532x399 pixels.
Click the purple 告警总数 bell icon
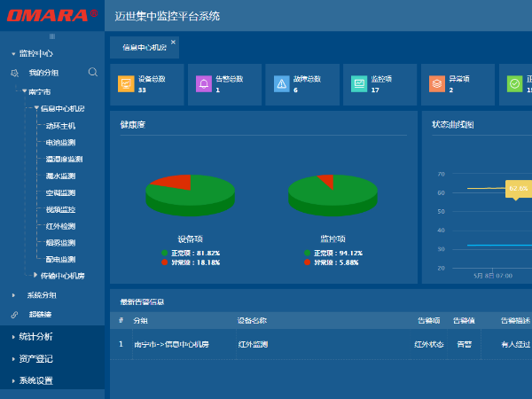click(203, 84)
